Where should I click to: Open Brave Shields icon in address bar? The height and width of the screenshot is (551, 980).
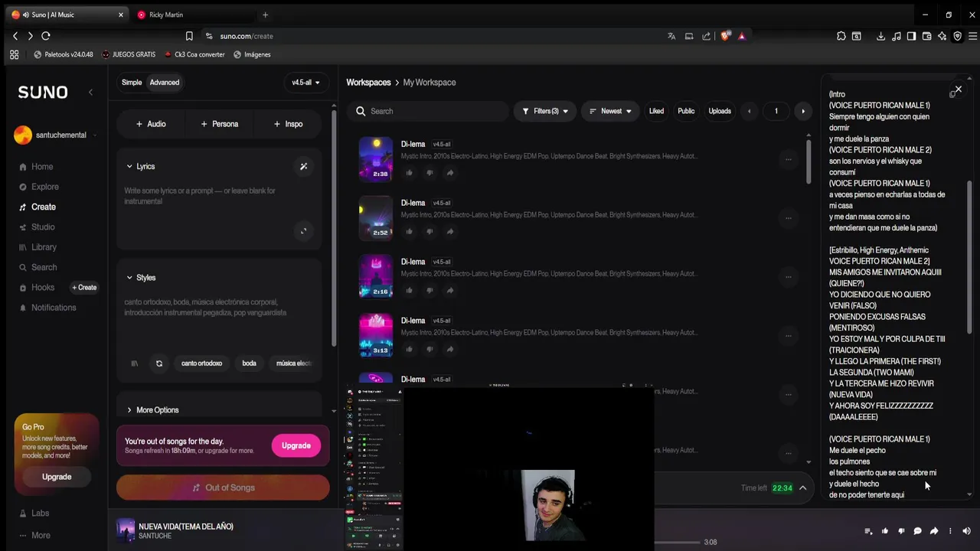point(724,36)
